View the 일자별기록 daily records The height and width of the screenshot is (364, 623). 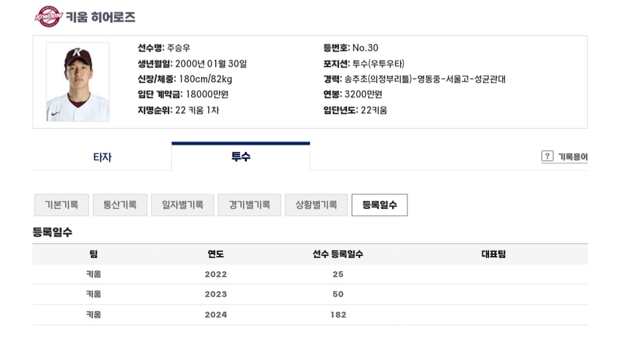point(182,205)
